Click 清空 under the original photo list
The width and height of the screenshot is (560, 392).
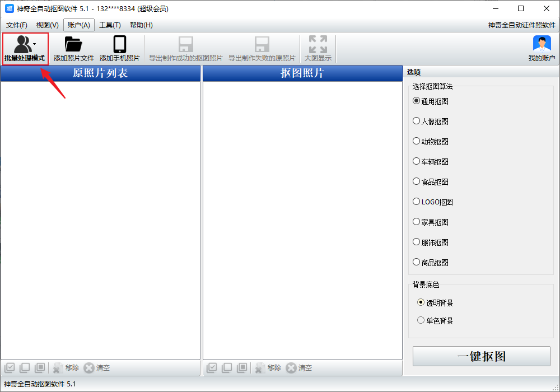[97, 368]
